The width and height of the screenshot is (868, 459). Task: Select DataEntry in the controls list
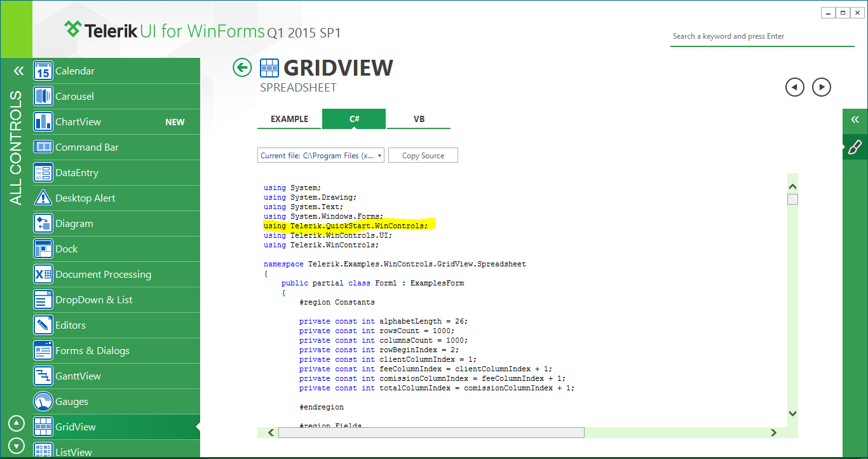pos(77,173)
